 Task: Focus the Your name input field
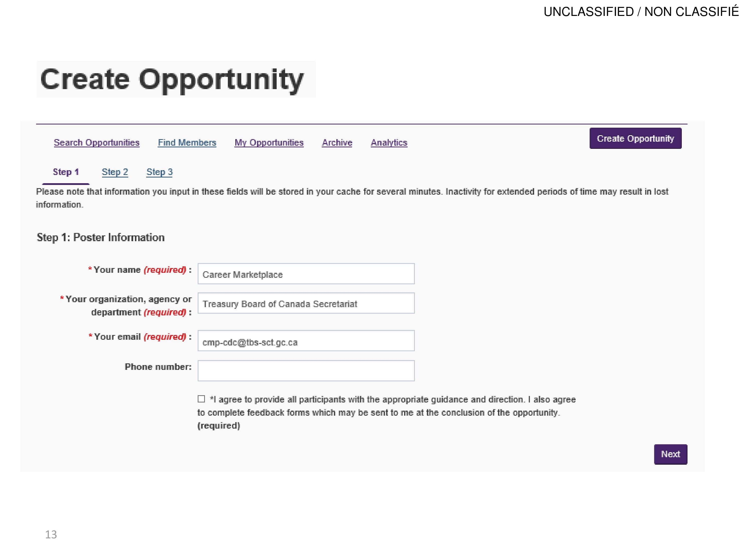306,274
